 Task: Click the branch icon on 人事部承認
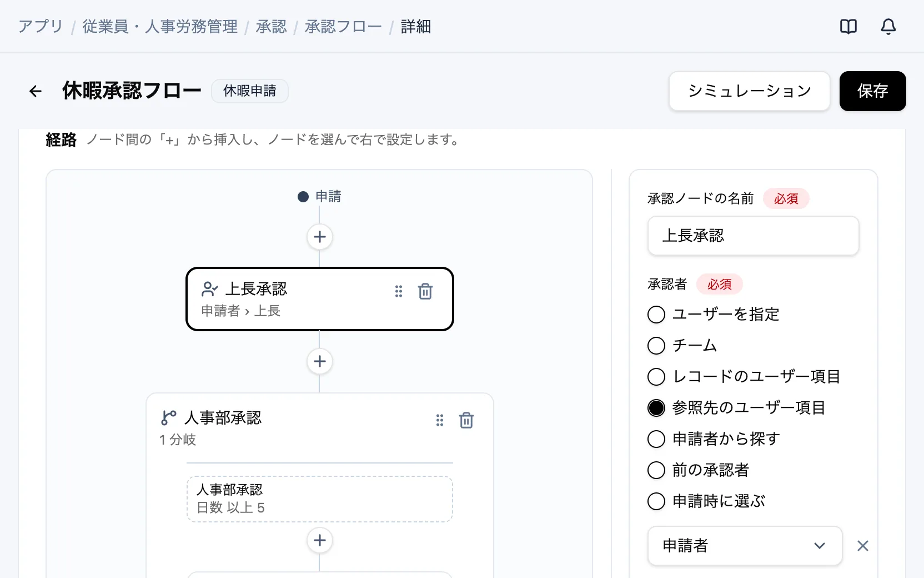168,418
